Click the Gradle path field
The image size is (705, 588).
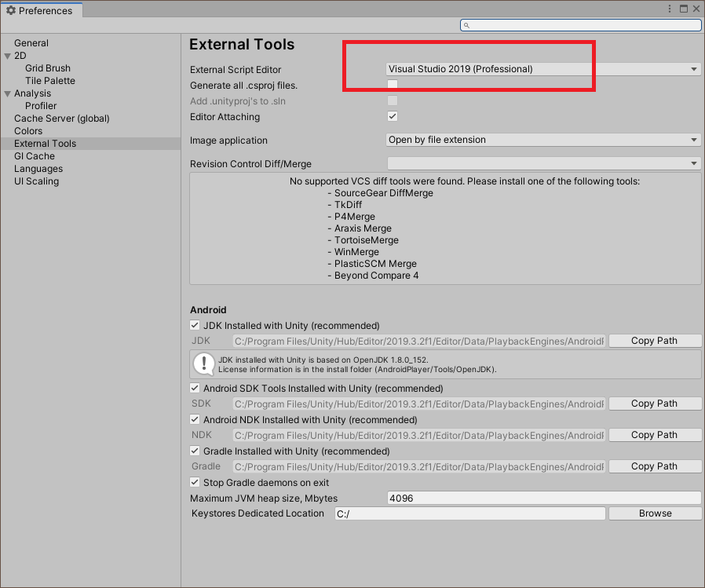coord(419,466)
